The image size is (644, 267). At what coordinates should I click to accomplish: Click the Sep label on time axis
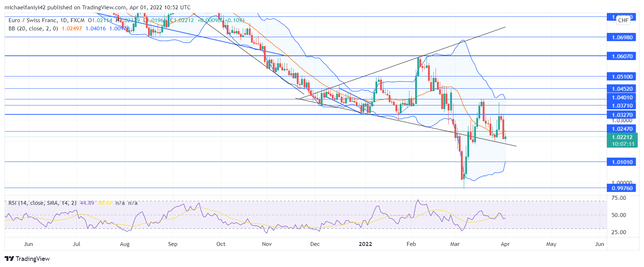pos(173,244)
